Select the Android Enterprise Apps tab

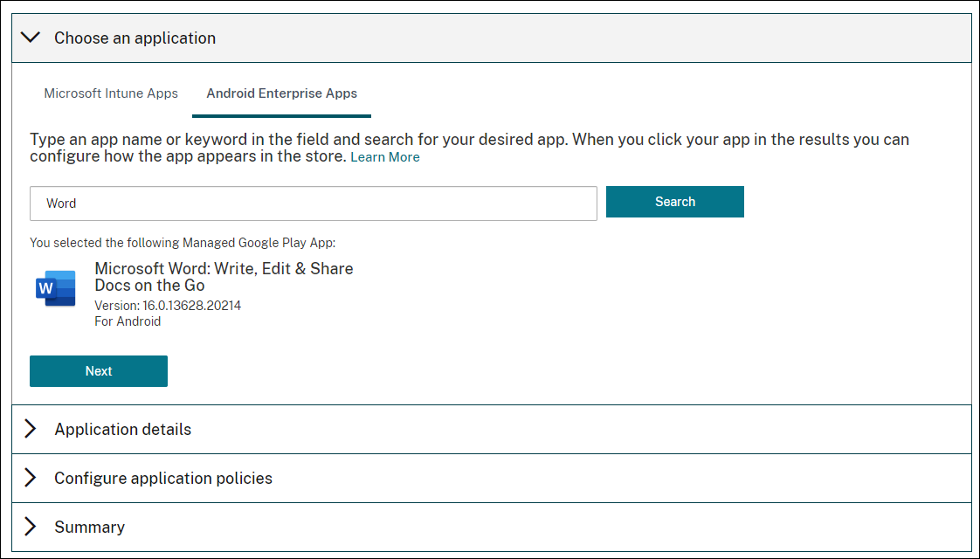point(281,93)
